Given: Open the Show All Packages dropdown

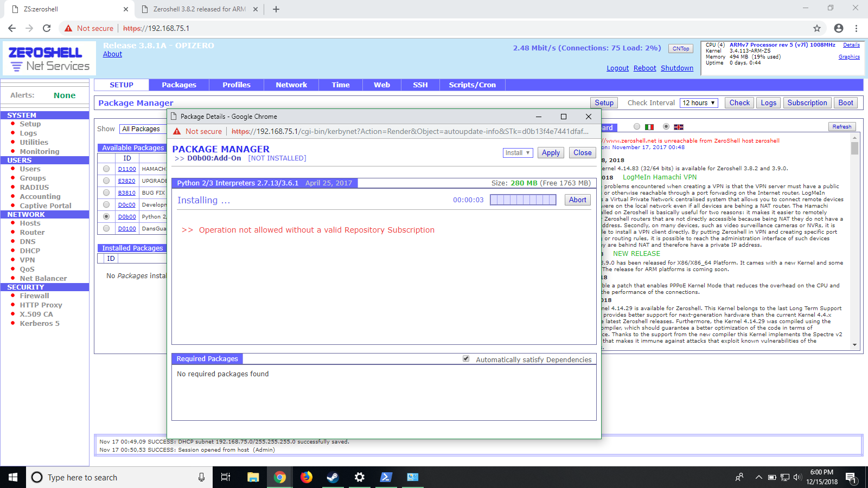Looking at the screenshot, I should [x=143, y=129].
